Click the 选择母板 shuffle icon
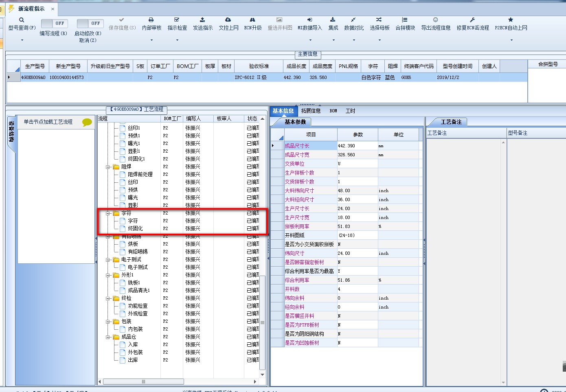Image resolution: width=566 pixels, height=392 pixels. click(379, 20)
